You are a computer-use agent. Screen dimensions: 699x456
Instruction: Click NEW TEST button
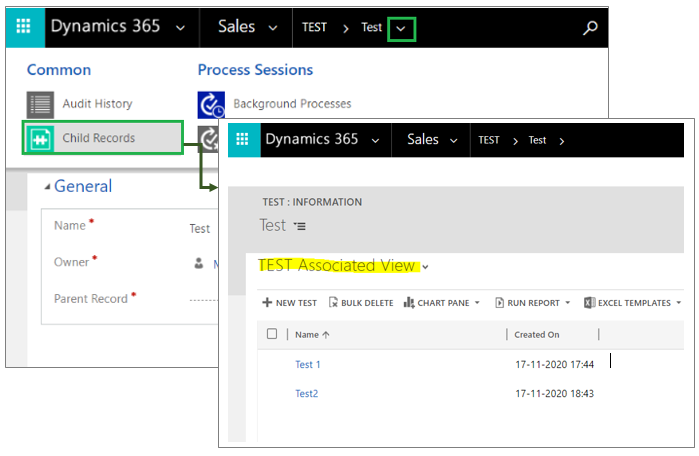point(289,303)
